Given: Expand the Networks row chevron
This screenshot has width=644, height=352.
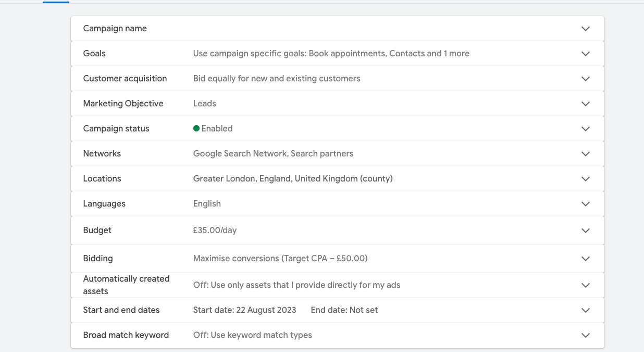Looking at the screenshot, I should point(586,154).
